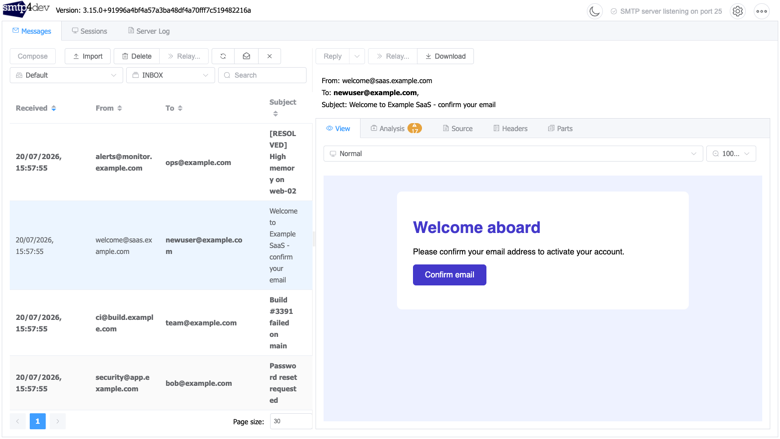This screenshot has height=439, width=780.
Task: Relay the opened message from preview toolbar
Action: point(393,56)
